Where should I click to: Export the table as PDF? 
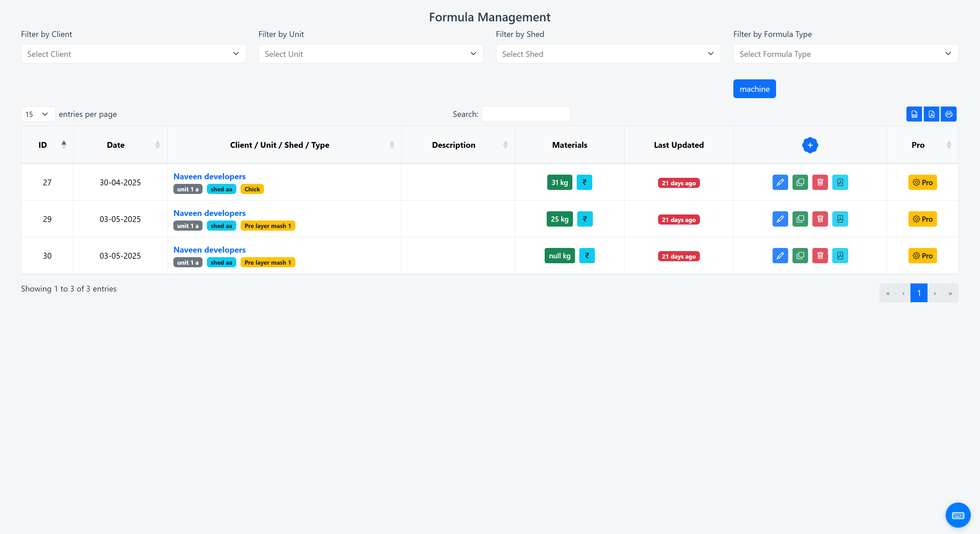931,114
